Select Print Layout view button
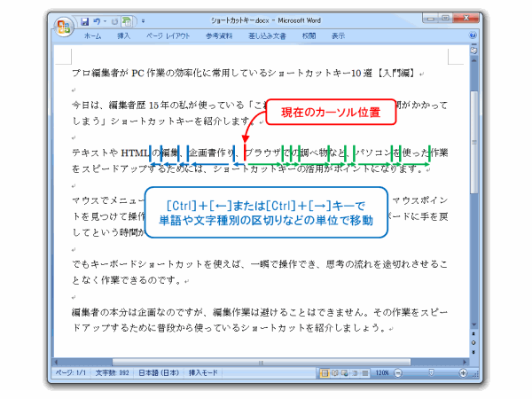This screenshot has width=532, height=399. point(325,373)
